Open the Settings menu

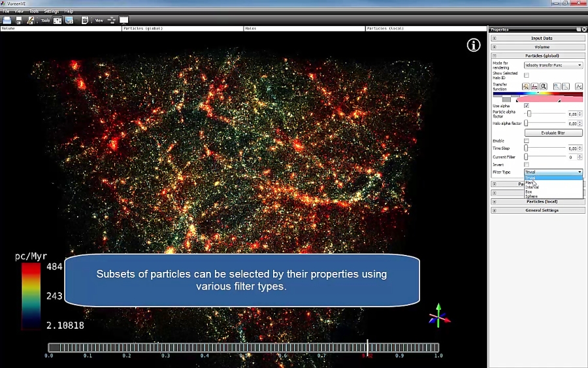(x=52, y=11)
